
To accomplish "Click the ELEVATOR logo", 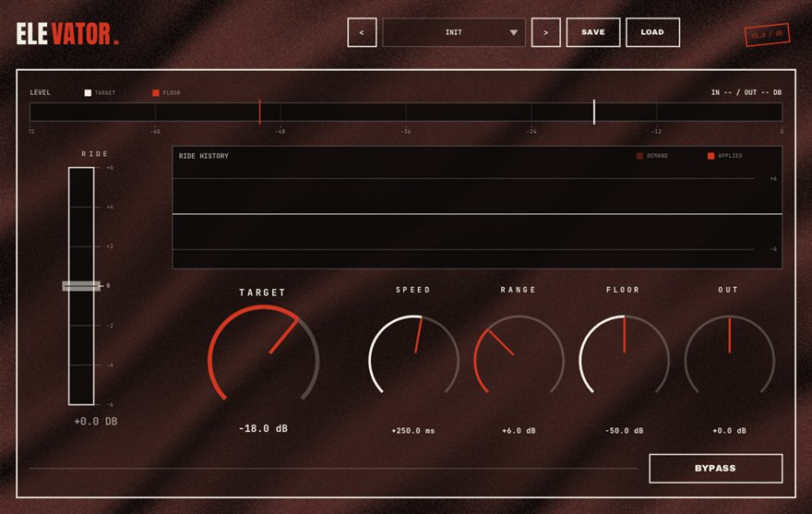I will [x=67, y=33].
